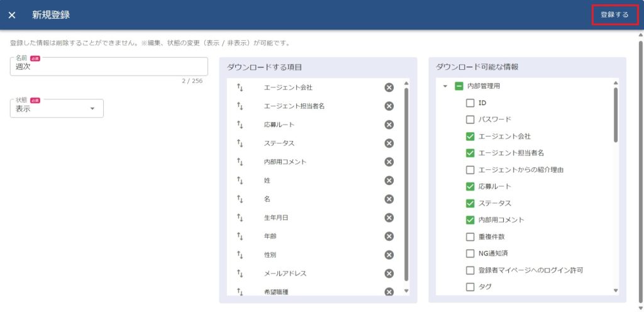Click the download items list scrollbar

click(x=406, y=182)
